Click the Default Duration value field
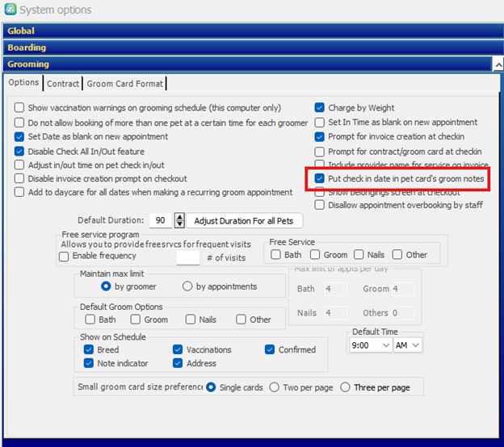The width and height of the screenshot is (504, 447). click(161, 220)
